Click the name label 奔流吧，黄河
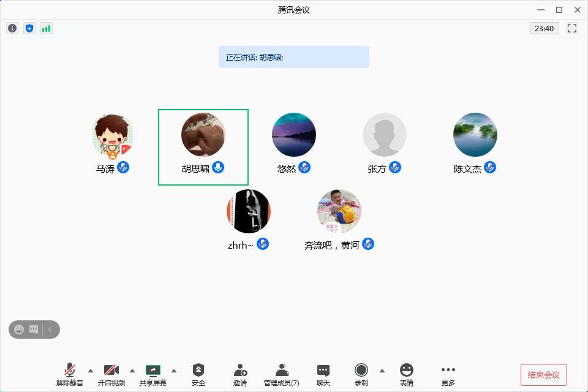This screenshot has width=588, height=392. coord(332,246)
